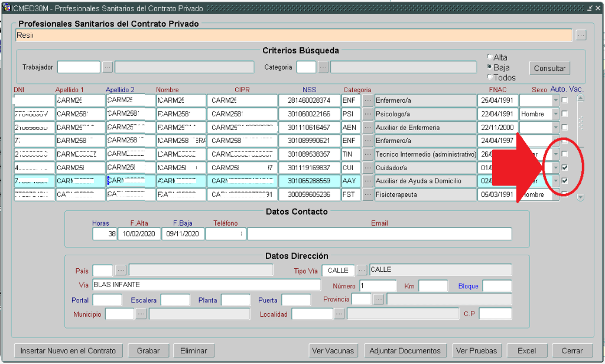Open category lookup on the Psicologo/a row
Viewport: 605px width, 364px height.
[x=367, y=114]
